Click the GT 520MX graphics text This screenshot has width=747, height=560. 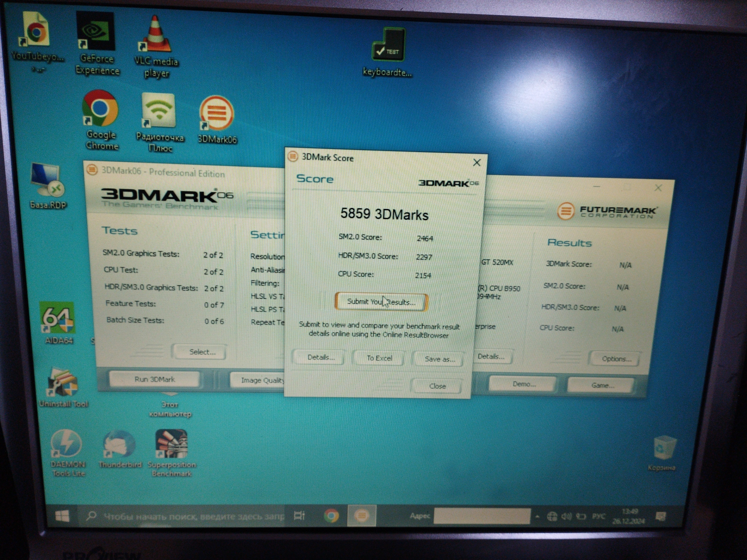(x=497, y=262)
